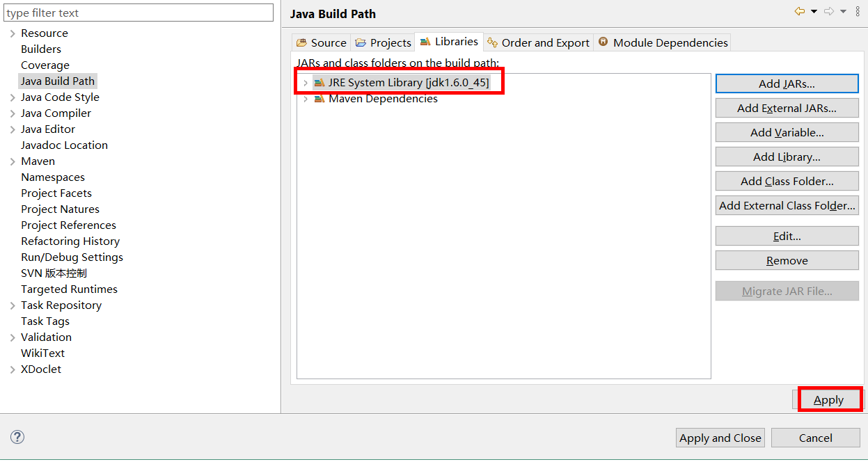Expand the Java Editor category
This screenshot has height=462, width=868.
coord(13,129)
